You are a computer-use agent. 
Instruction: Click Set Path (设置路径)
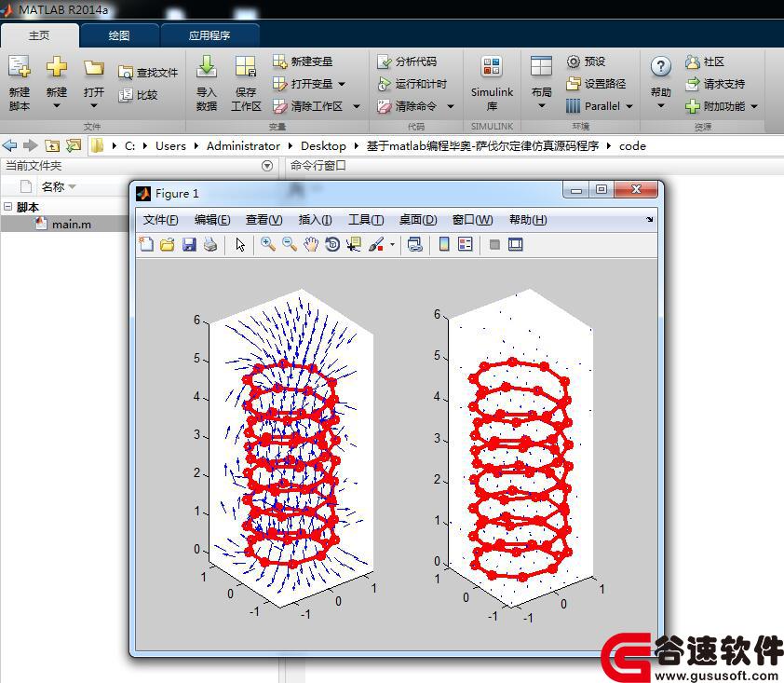(596, 84)
